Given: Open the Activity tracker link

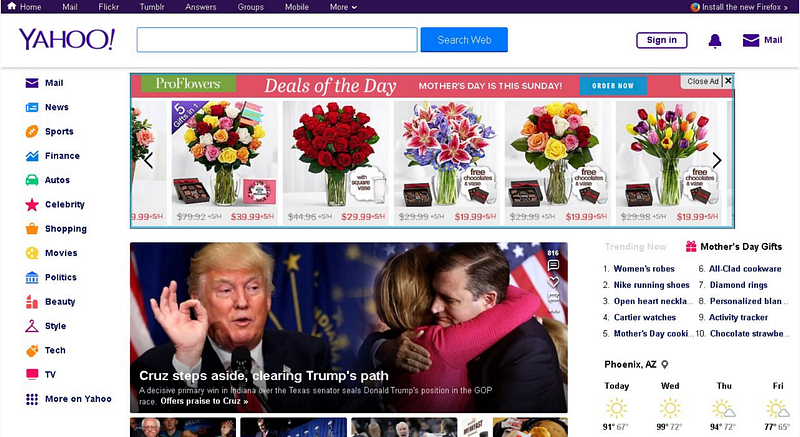Looking at the screenshot, I should click(x=738, y=317).
